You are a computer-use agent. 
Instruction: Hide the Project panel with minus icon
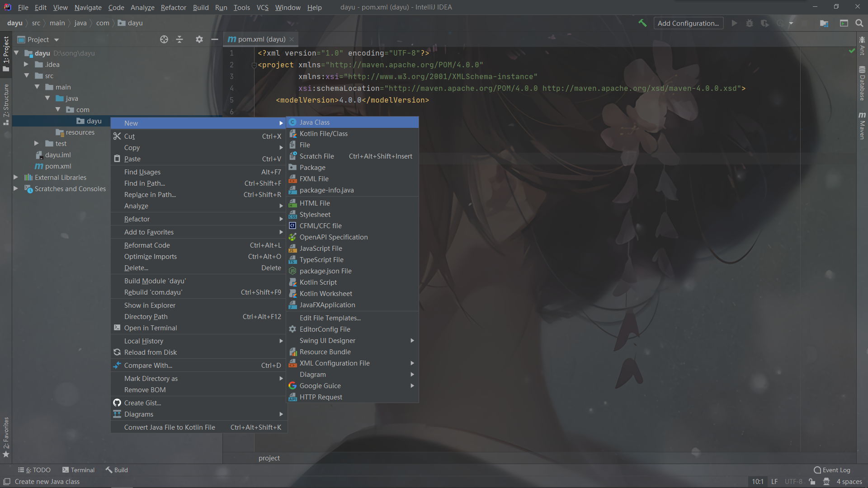click(x=215, y=40)
